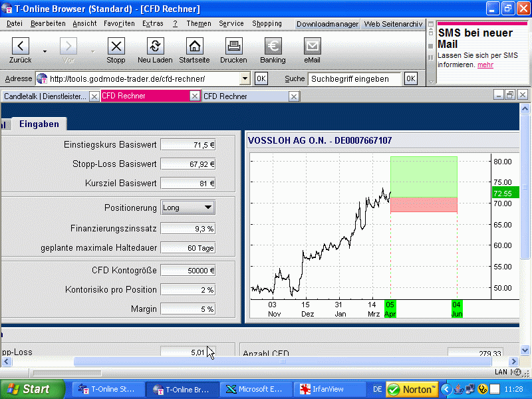Close the Candletalk tab
Screen dimensions: 532x399
click(94, 96)
